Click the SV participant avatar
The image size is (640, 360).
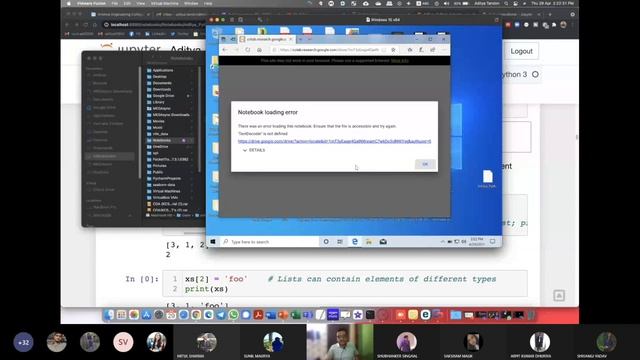pos(123,342)
